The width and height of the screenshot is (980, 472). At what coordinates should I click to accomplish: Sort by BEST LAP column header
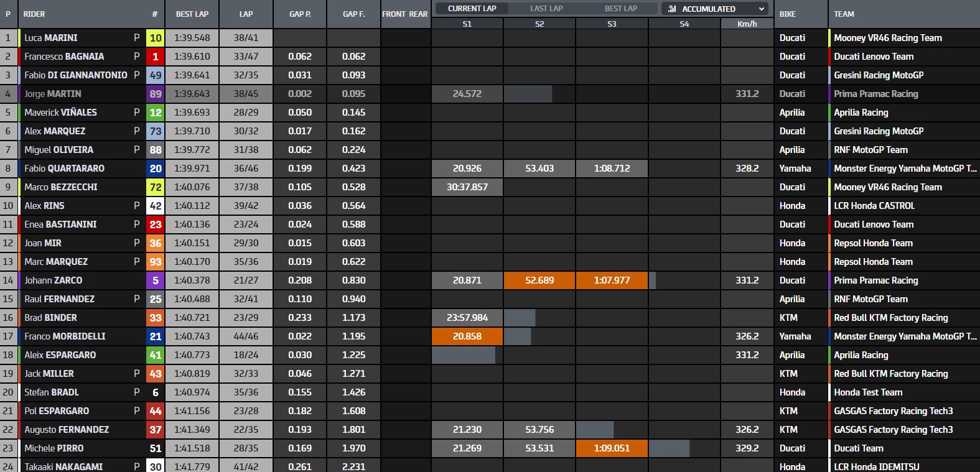coord(192,14)
